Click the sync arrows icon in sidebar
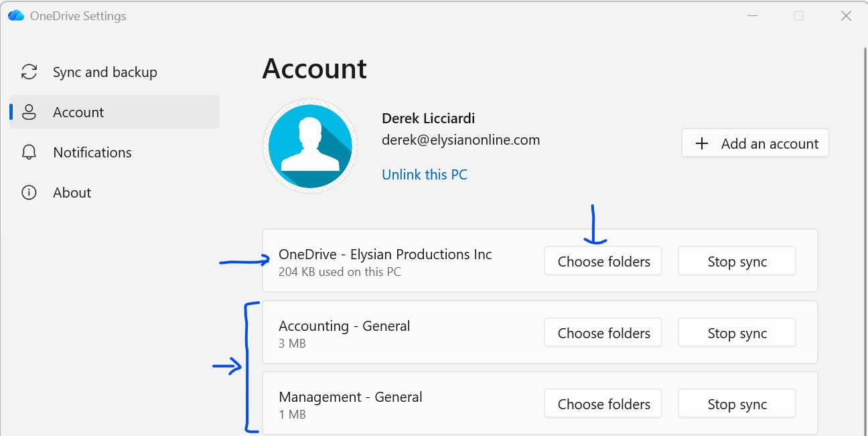Image resolution: width=868 pixels, height=436 pixels. click(x=29, y=72)
